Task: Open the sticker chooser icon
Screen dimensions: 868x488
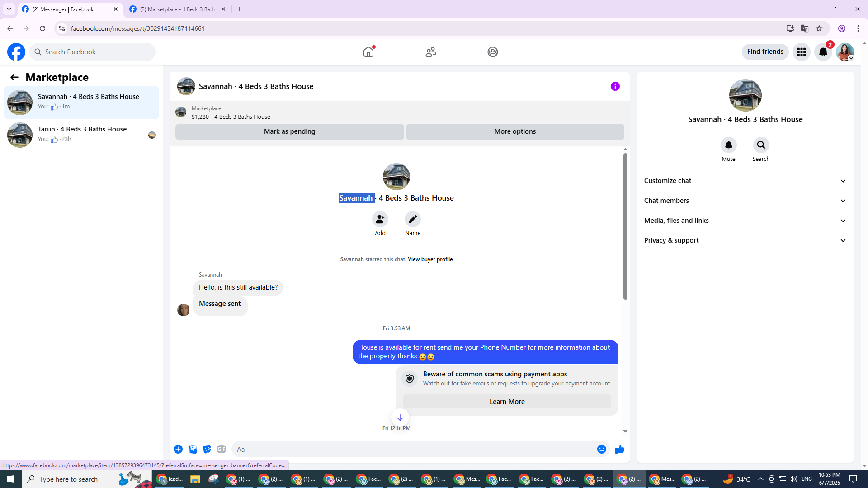Action: tap(207, 449)
